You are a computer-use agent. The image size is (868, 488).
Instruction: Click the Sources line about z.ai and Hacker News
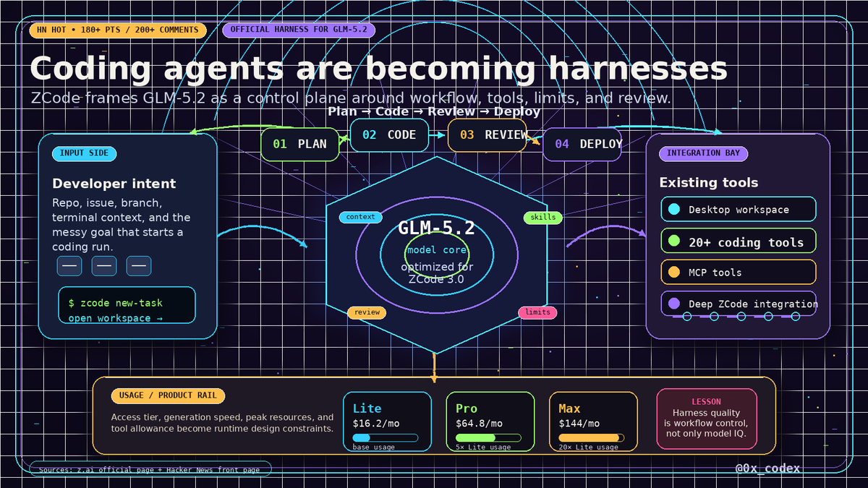tap(149, 470)
